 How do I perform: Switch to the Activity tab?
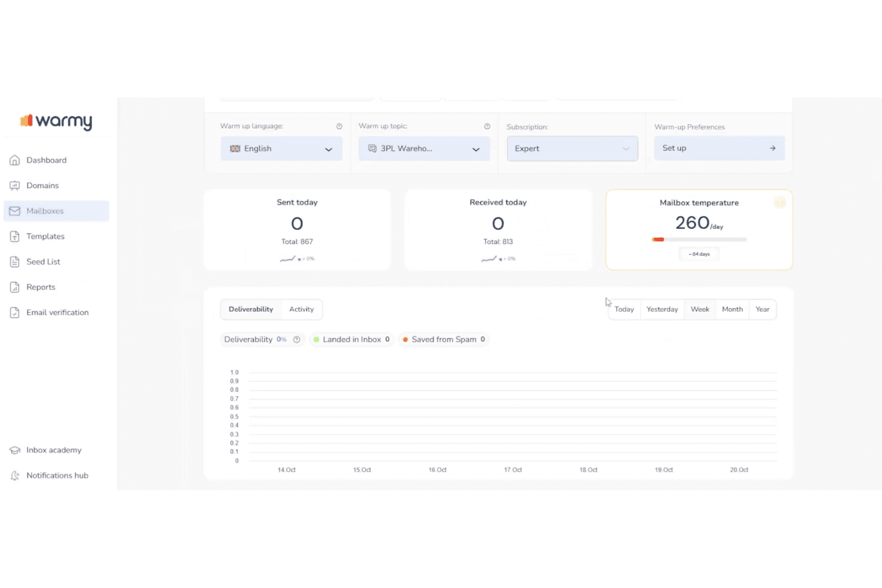click(302, 309)
